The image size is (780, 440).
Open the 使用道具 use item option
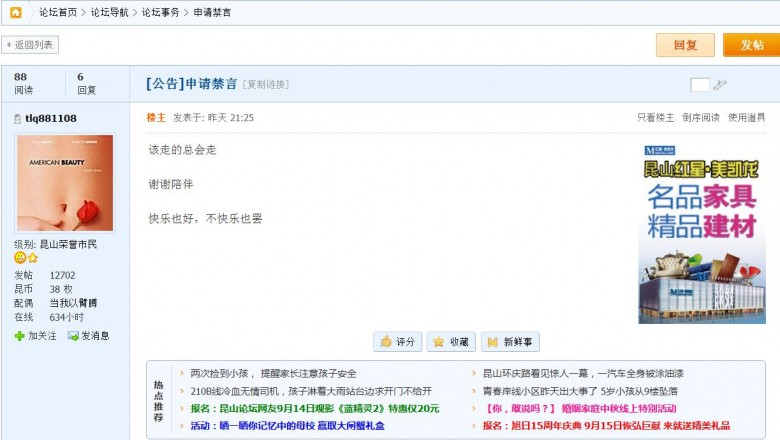pyautogui.click(x=746, y=118)
